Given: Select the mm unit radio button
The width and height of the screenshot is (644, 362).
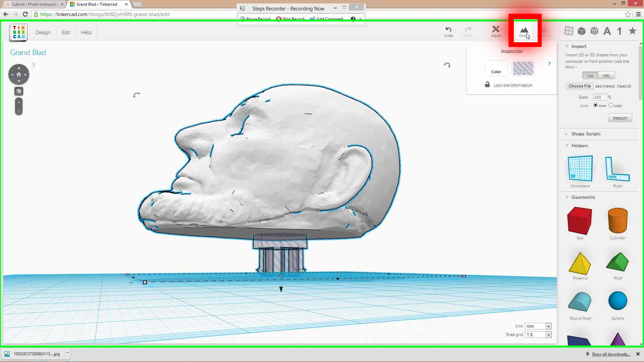Looking at the screenshot, I should click(595, 105).
